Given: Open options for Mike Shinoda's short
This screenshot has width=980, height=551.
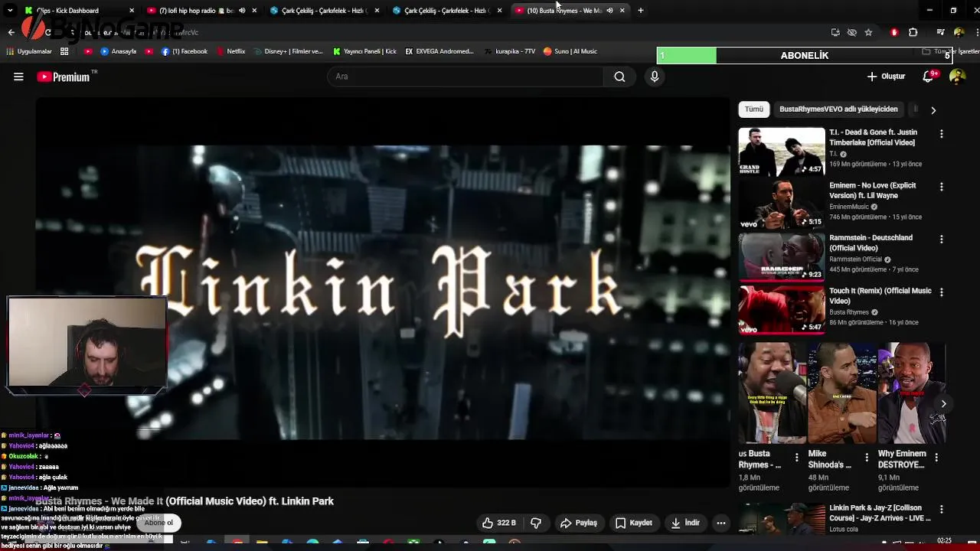Looking at the screenshot, I should click(x=867, y=458).
